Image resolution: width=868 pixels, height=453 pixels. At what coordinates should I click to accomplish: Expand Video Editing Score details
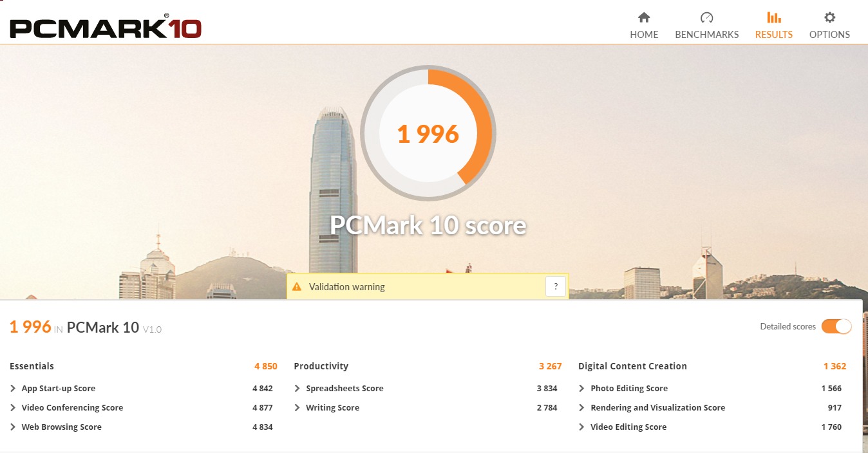click(582, 427)
